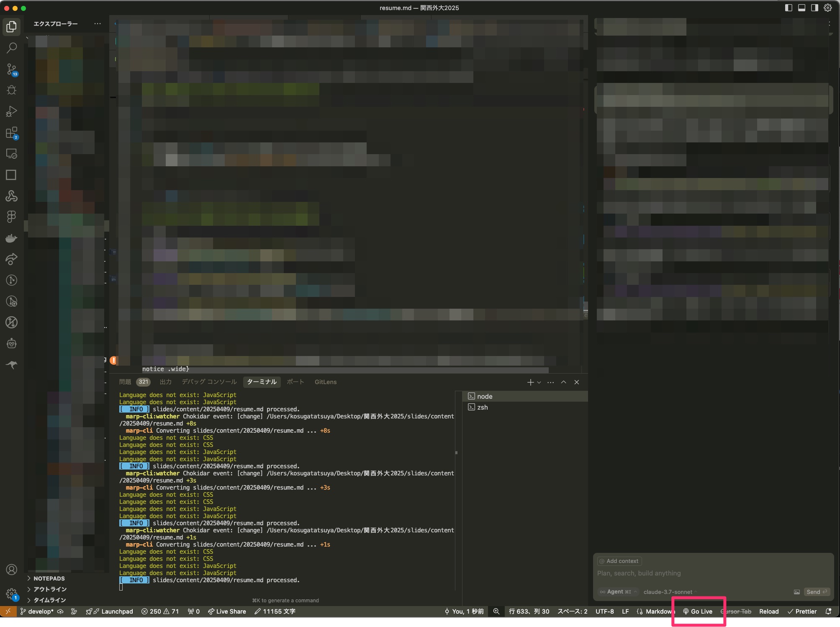The width and height of the screenshot is (840, 627).
Task: Open the Manage gear in activity bar
Action: [12, 593]
